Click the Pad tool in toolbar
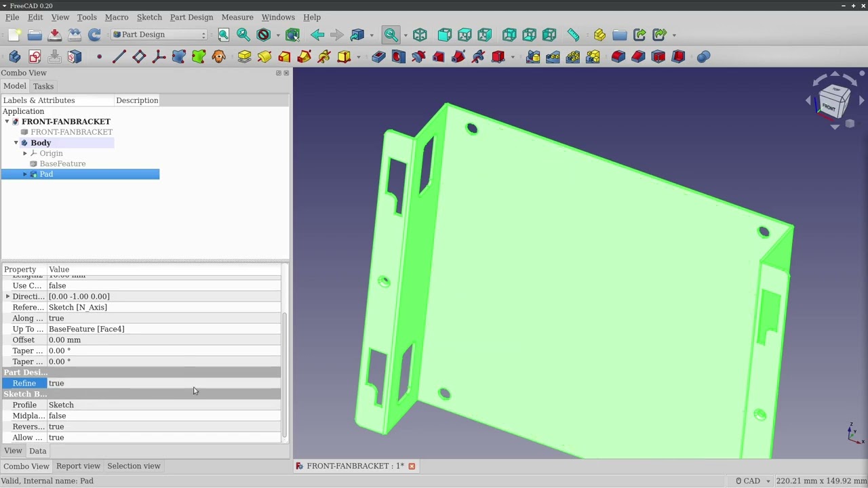Screen dimensions: 868x488 244,57
